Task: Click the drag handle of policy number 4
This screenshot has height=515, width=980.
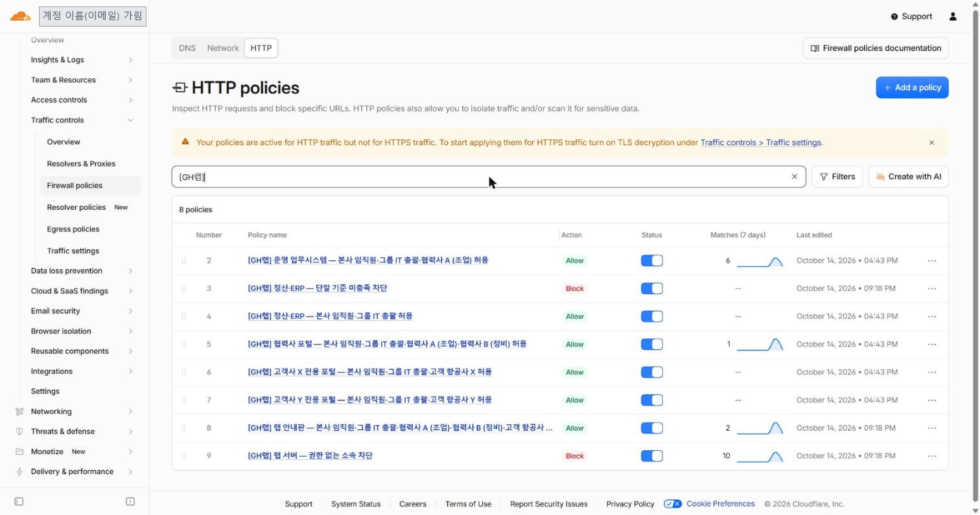Action: click(183, 316)
